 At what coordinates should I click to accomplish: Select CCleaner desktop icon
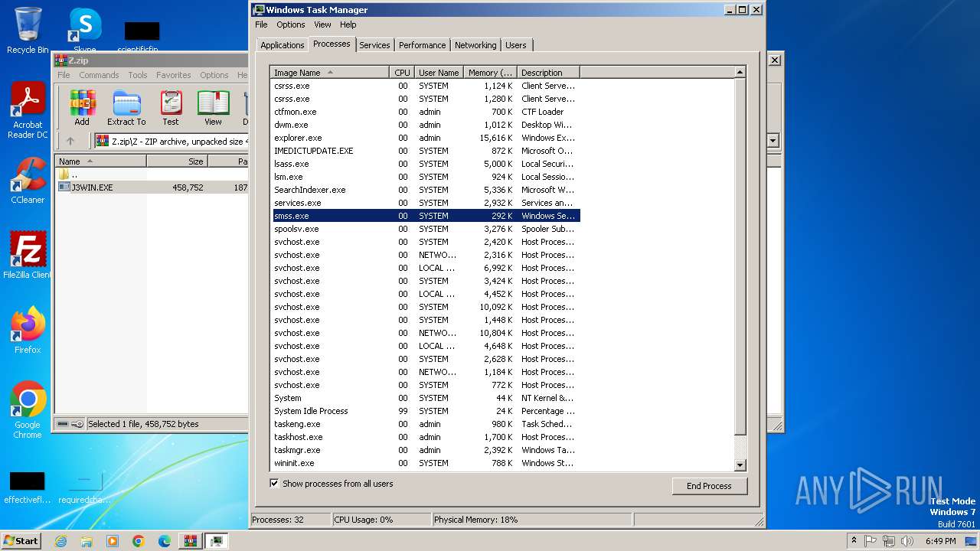coord(28,181)
